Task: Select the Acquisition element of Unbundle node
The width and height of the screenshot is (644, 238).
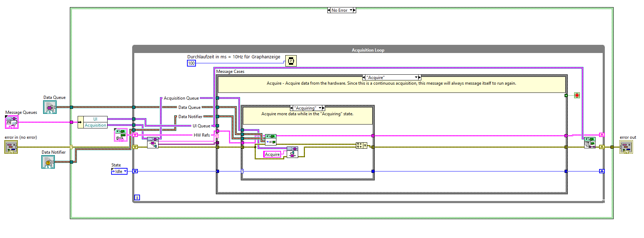Action: (95, 125)
